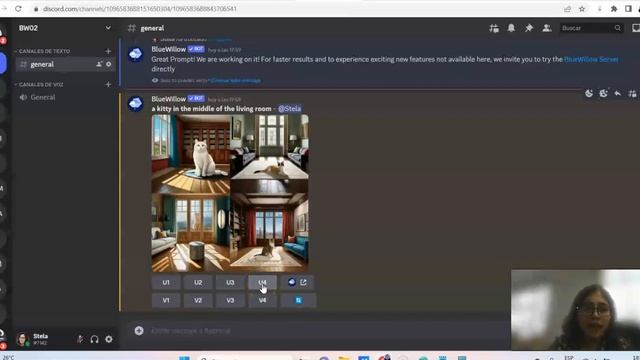Open the BlueWillow Server link

591,60
